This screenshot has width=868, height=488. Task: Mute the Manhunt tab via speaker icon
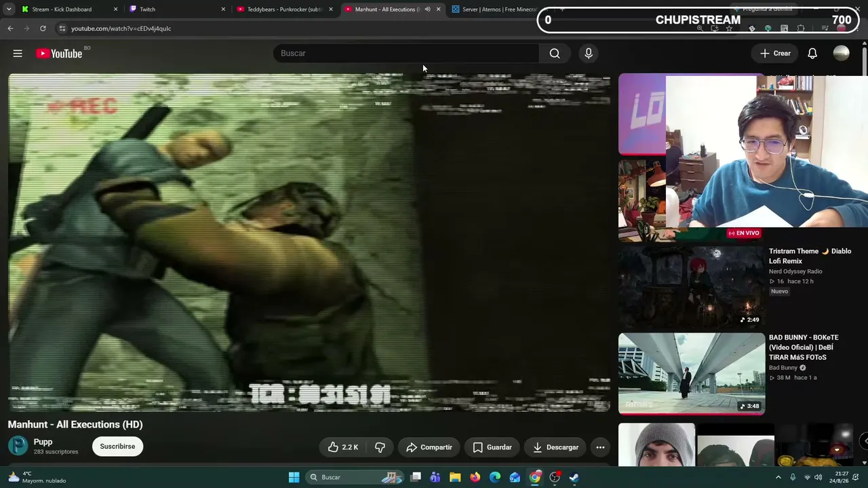[x=427, y=9]
